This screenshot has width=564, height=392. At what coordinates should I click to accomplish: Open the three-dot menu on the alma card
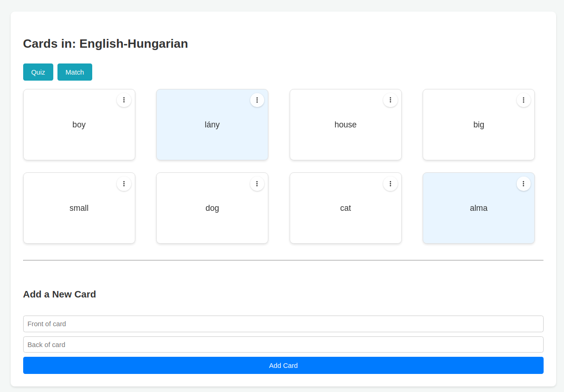click(x=523, y=183)
